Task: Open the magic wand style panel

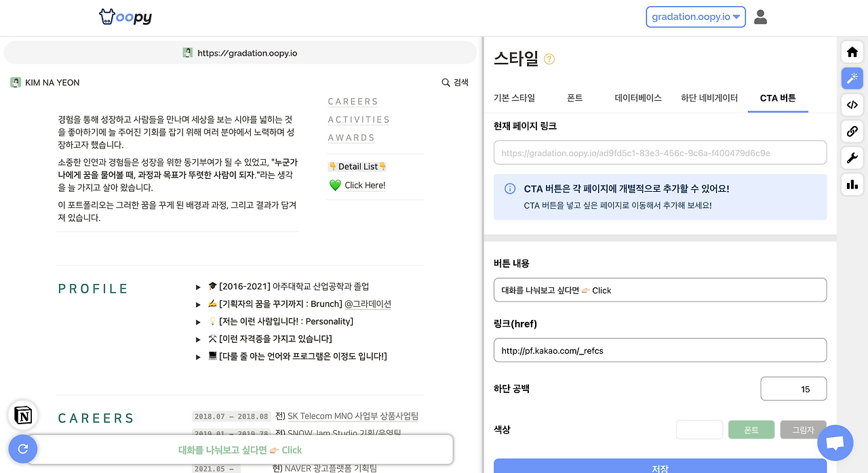Action: coord(852,78)
